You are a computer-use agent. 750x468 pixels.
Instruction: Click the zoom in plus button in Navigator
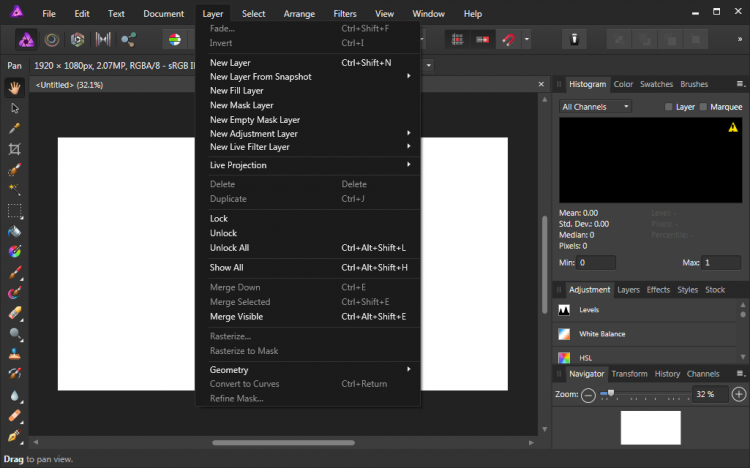tap(738, 395)
